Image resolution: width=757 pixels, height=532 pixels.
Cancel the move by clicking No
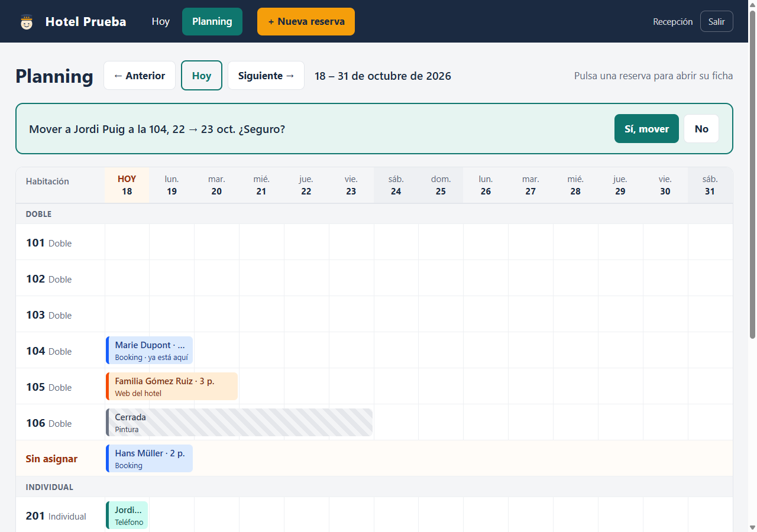pyautogui.click(x=701, y=129)
